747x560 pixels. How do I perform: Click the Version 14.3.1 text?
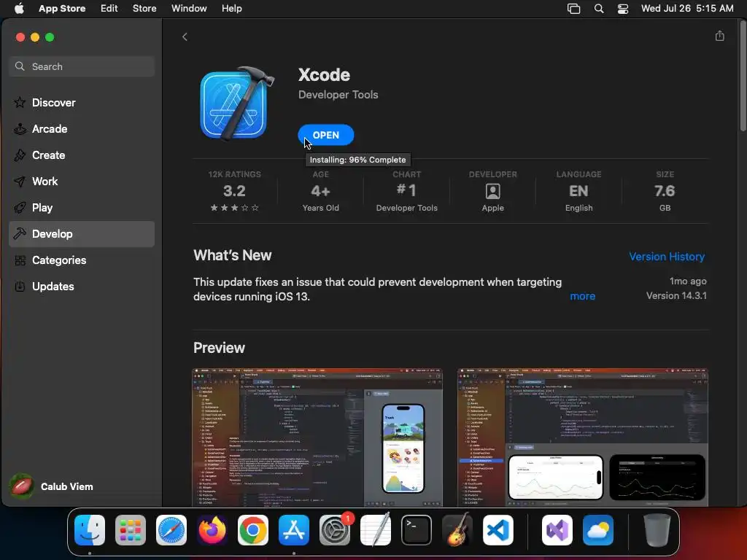click(676, 296)
